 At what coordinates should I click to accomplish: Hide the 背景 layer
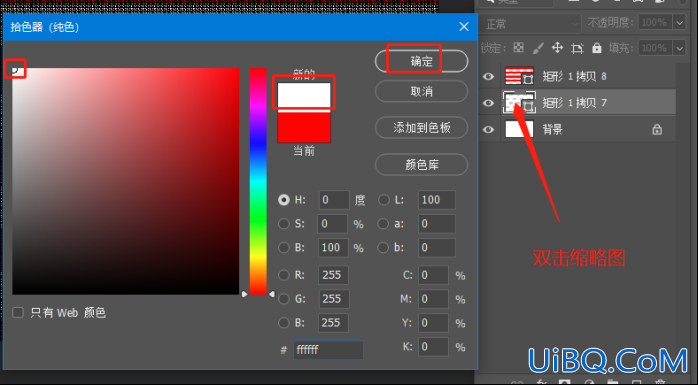tap(488, 130)
